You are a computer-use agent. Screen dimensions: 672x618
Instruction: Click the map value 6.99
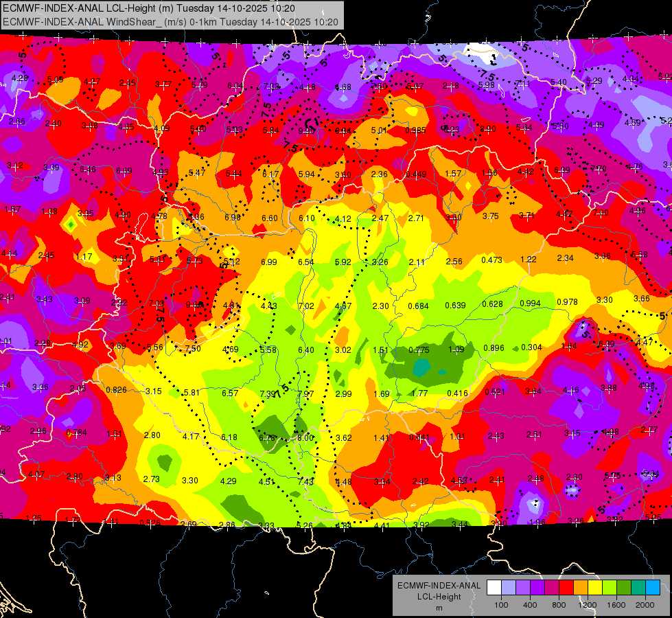coord(269,262)
